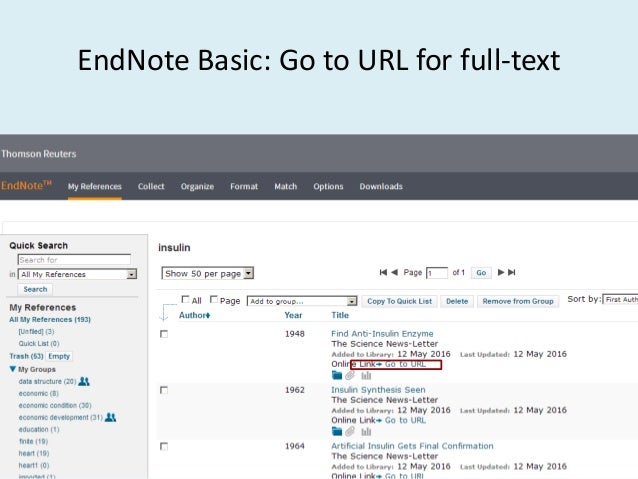Go to previous page of results
The image size is (638, 479).
coord(394,272)
